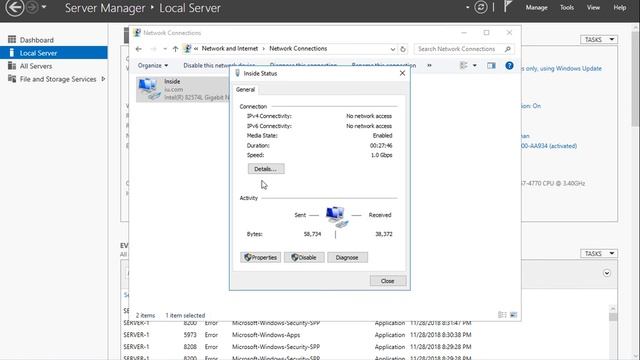This screenshot has height=360, width=640.
Task: Click the search magnifier icon
Action: tap(507, 49)
